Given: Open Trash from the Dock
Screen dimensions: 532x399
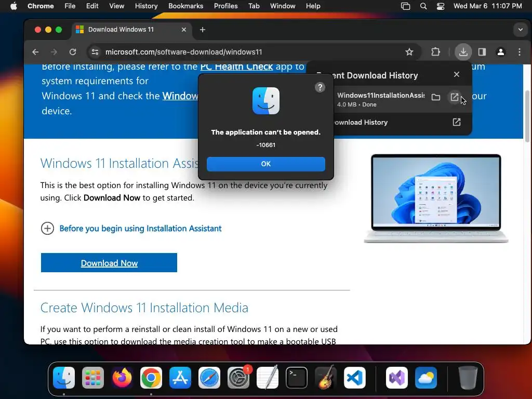Looking at the screenshot, I should (468, 378).
